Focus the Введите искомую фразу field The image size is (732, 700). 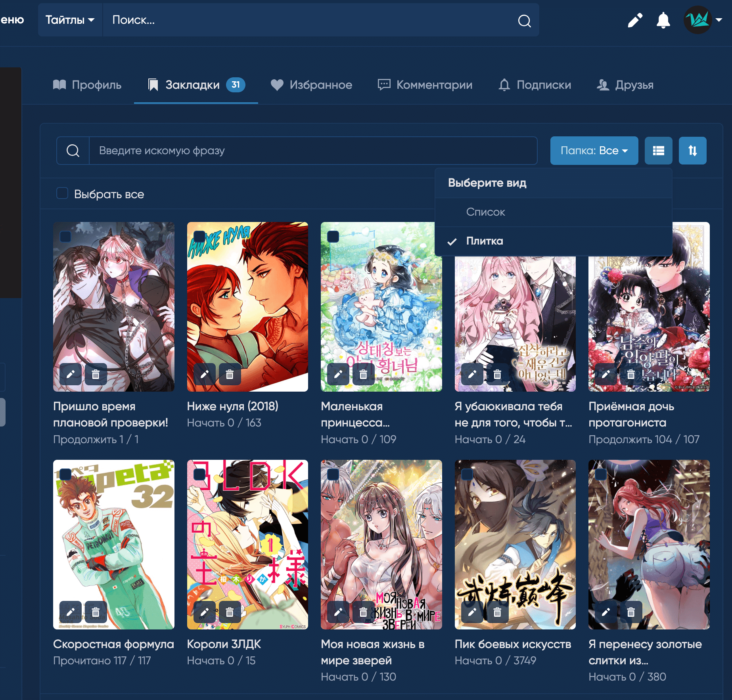click(x=313, y=151)
